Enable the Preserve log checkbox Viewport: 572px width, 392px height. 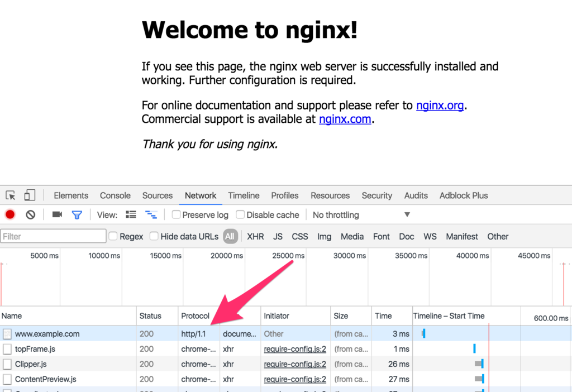point(175,214)
